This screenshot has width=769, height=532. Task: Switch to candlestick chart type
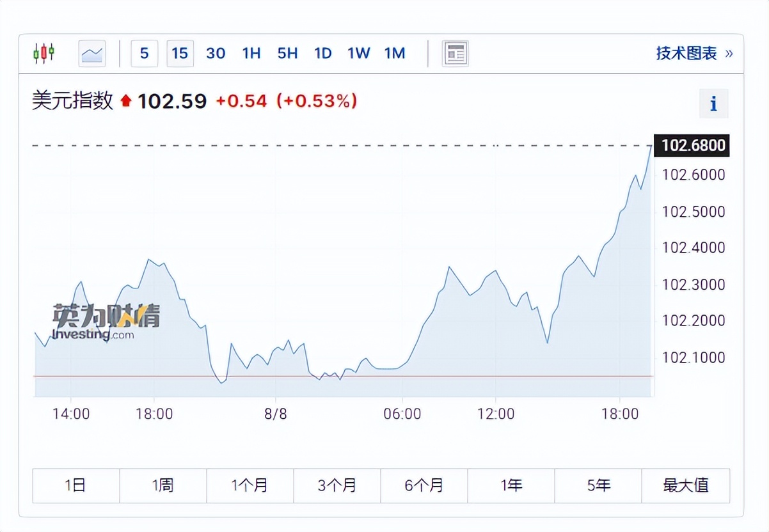point(44,53)
